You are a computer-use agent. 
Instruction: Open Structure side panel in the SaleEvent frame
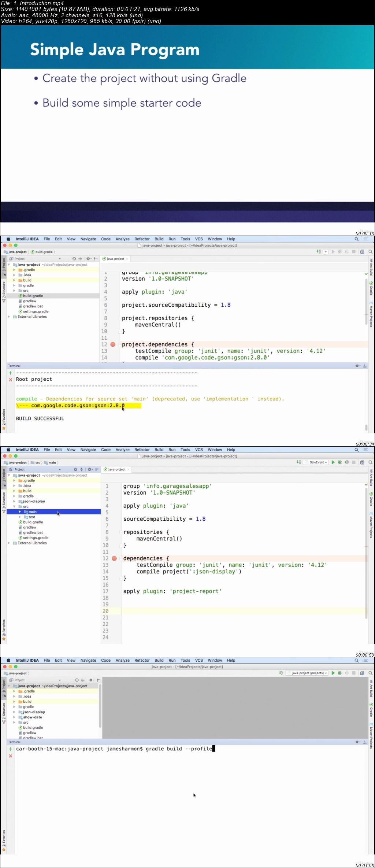4,502
